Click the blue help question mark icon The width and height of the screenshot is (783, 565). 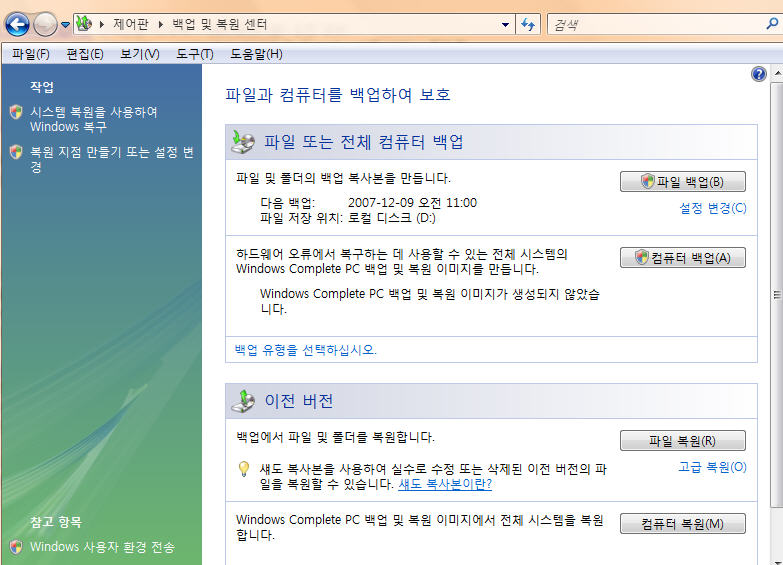pos(759,74)
